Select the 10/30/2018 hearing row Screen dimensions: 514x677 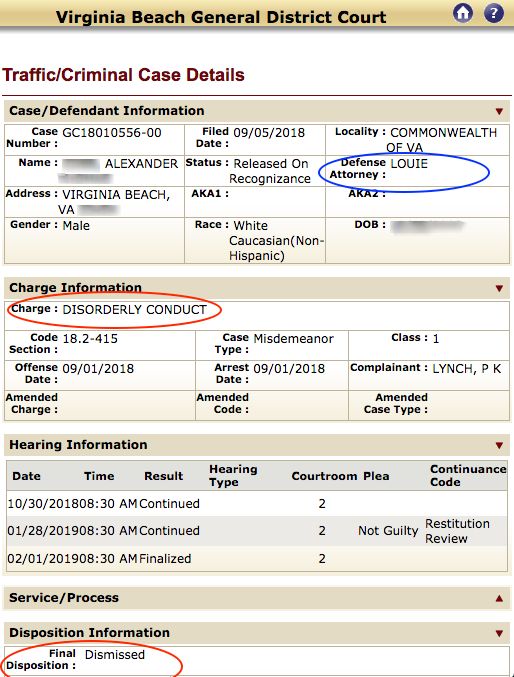[x=257, y=503]
